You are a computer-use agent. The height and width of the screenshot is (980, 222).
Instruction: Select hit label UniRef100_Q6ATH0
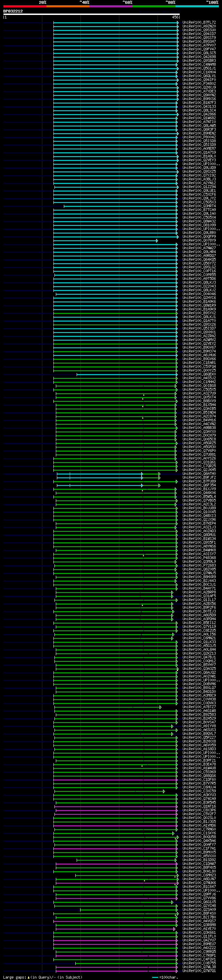(x=199, y=473)
